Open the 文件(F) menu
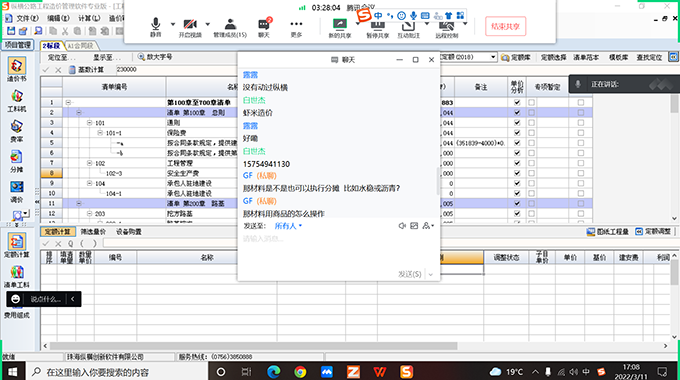 27,18
